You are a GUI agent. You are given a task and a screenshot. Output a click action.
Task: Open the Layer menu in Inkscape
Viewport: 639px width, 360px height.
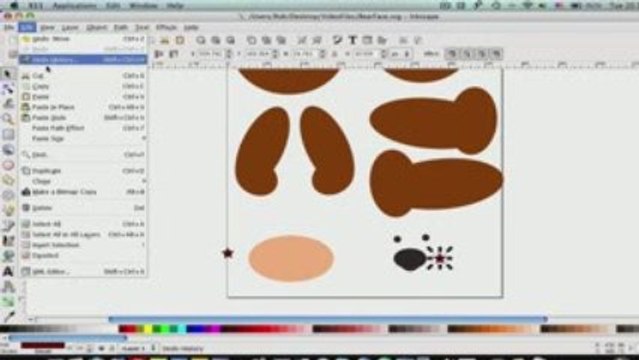pyautogui.click(x=70, y=27)
